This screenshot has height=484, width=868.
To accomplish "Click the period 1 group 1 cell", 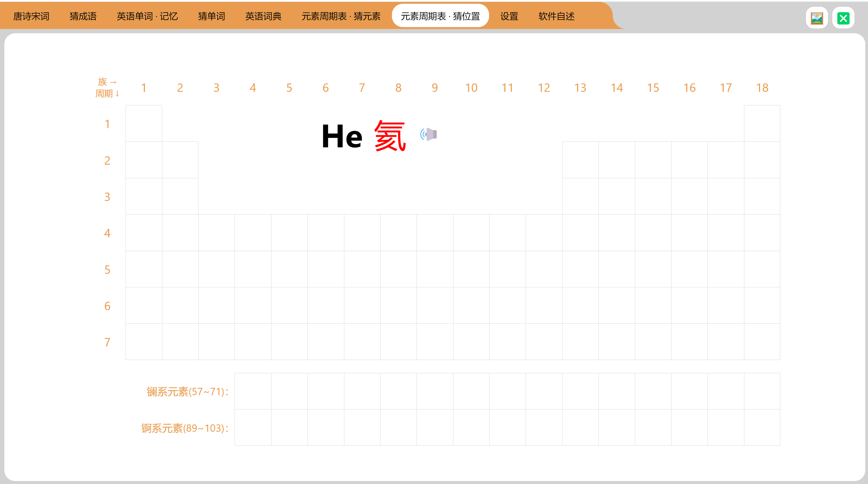I will pos(144,124).
